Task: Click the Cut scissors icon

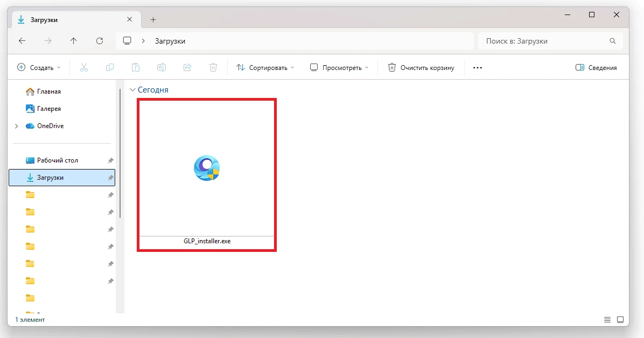Action: click(x=83, y=68)
